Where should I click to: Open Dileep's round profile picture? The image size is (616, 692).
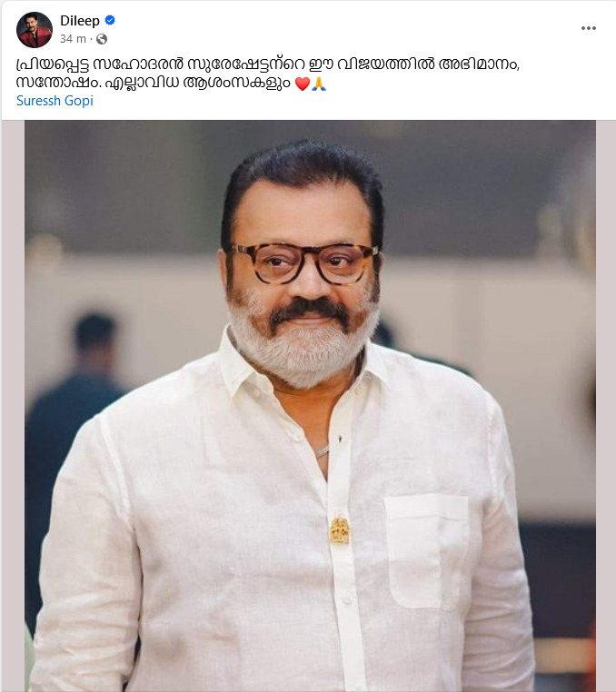tap(34, 30)
